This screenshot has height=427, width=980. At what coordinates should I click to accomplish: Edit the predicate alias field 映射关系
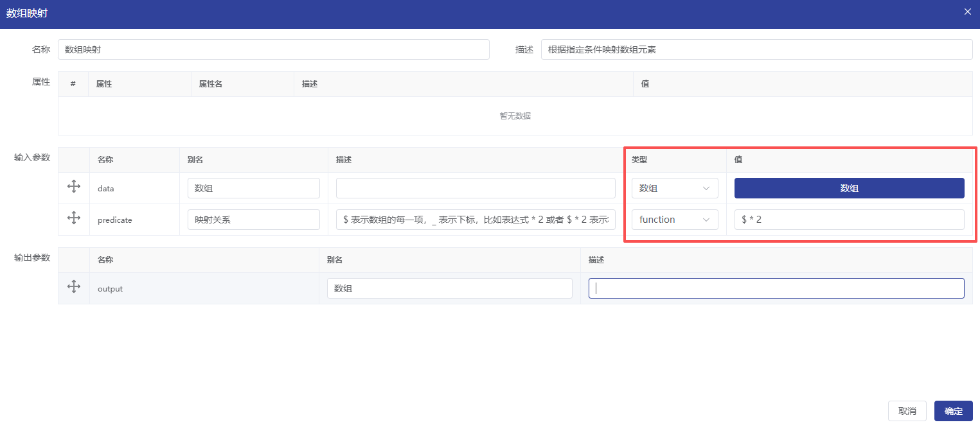253,220
